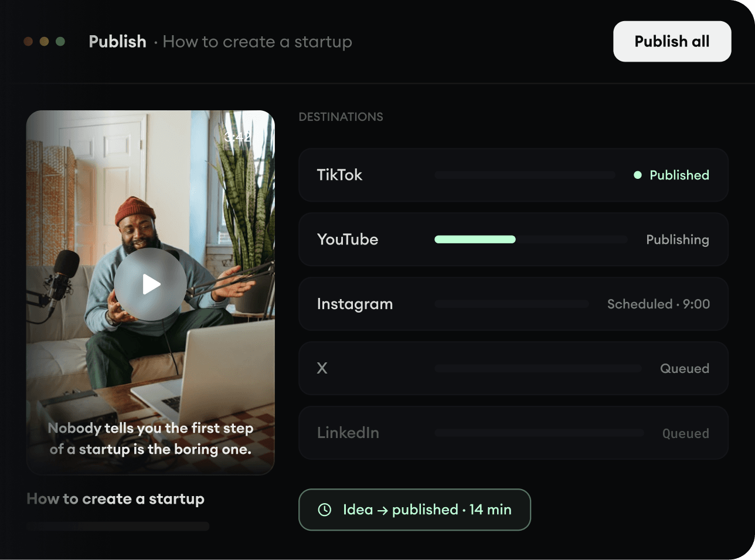The image size is (755, 560).
Task: Click the Publish all button
Action: click(x=672, y=42)
